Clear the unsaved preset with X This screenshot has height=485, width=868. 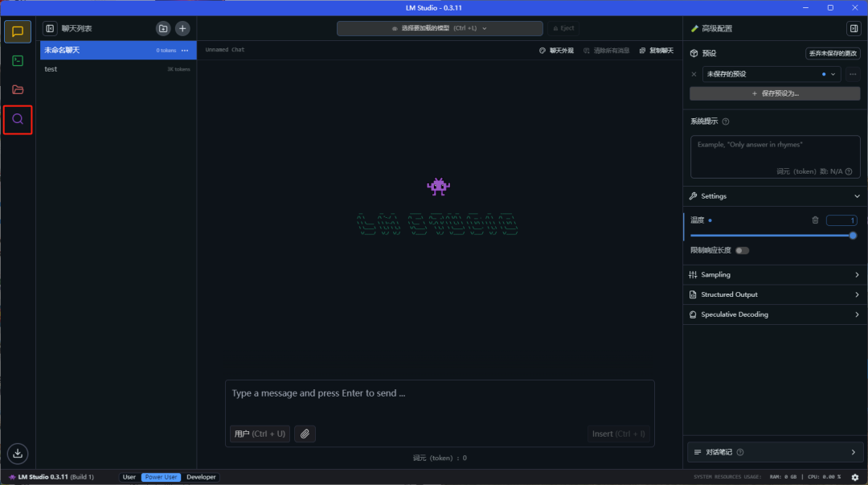pos(694,74)
